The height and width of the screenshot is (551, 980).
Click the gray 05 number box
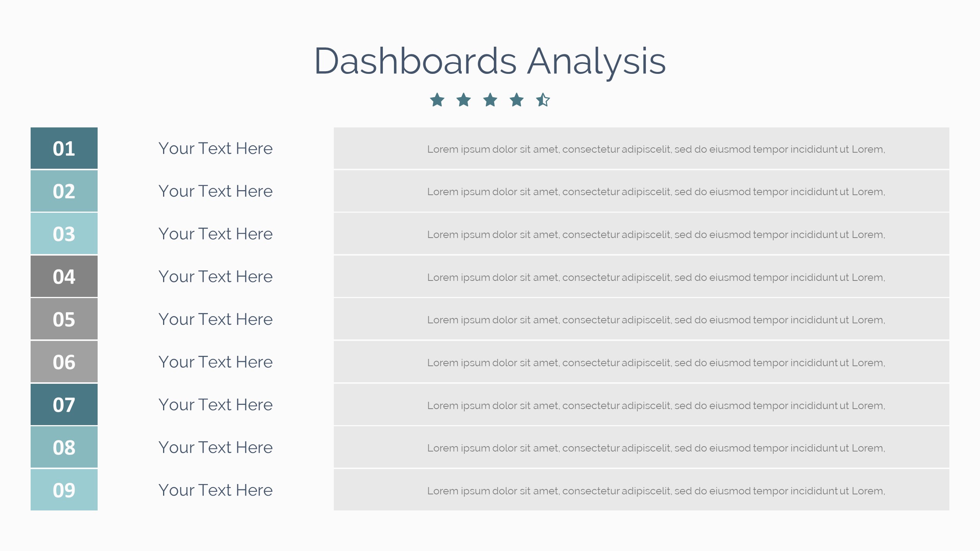[64, 319]
